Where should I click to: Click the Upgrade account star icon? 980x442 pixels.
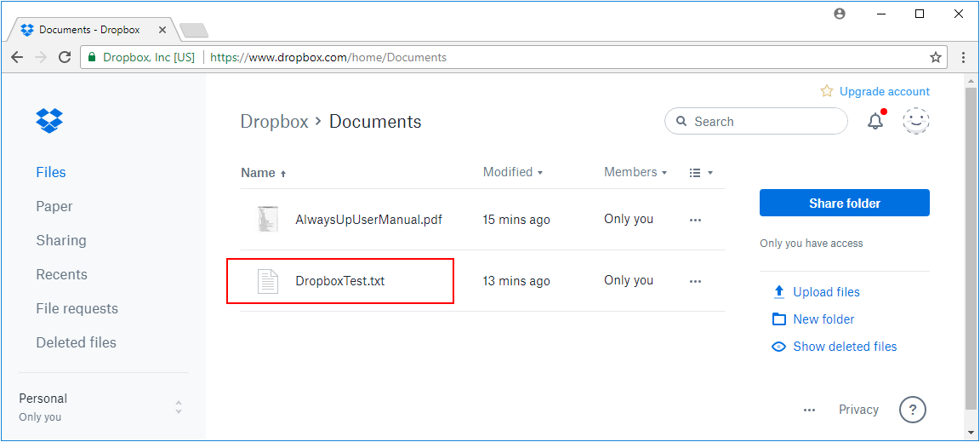click(x=827, y=91)
